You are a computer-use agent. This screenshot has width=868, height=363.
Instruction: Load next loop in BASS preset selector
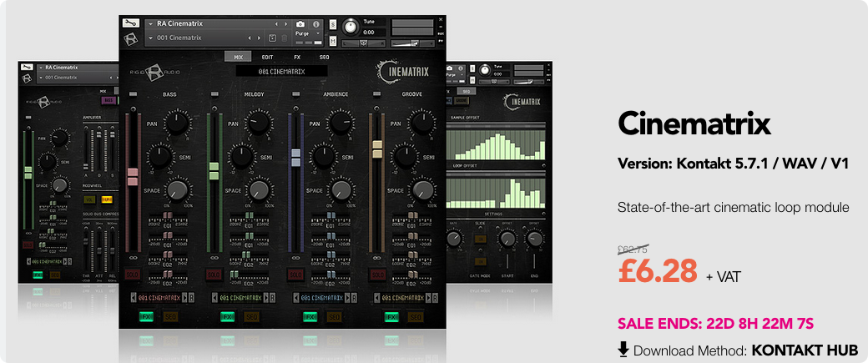(x=184, y=298)
